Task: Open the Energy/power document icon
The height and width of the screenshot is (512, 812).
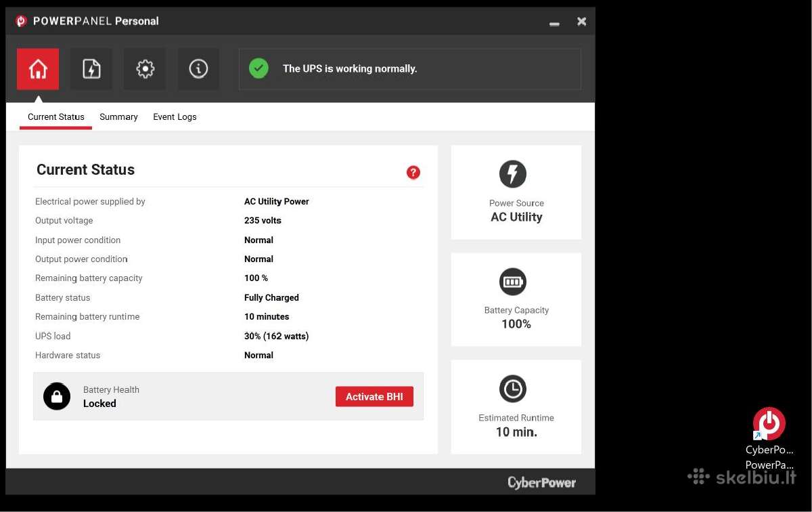Action: (91, 69)
